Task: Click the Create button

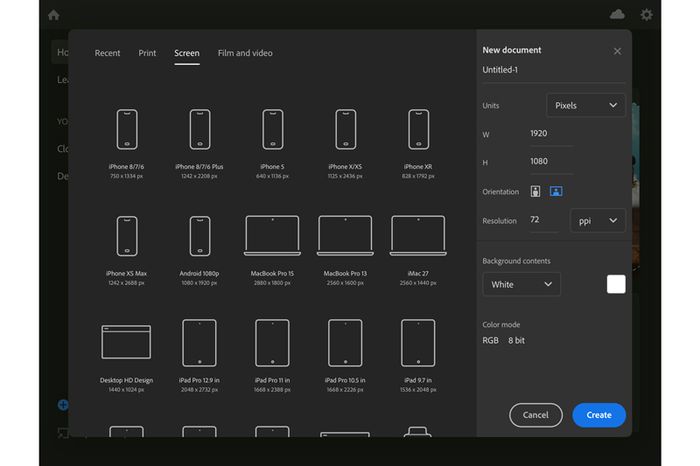Action: (599, 415)
